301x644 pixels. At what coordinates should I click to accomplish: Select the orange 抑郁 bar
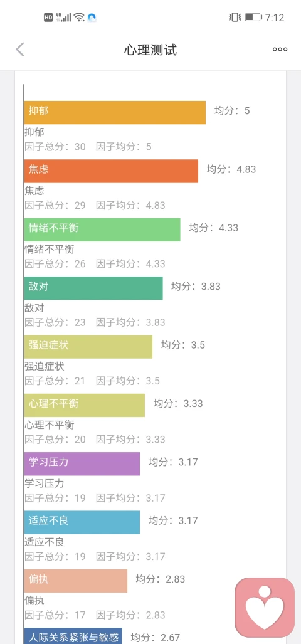coord(115,112)
